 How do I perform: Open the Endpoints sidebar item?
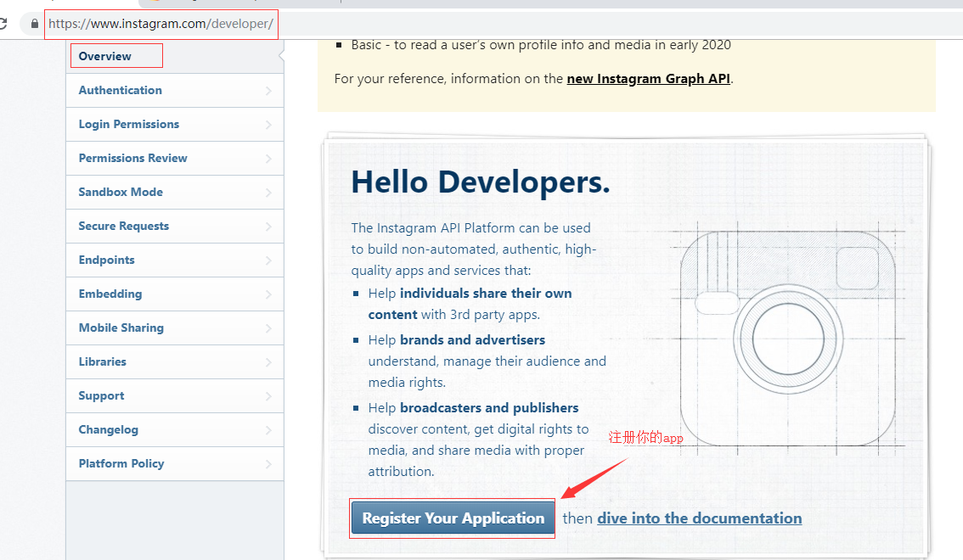pyautogui.click(x=174, y=260)
